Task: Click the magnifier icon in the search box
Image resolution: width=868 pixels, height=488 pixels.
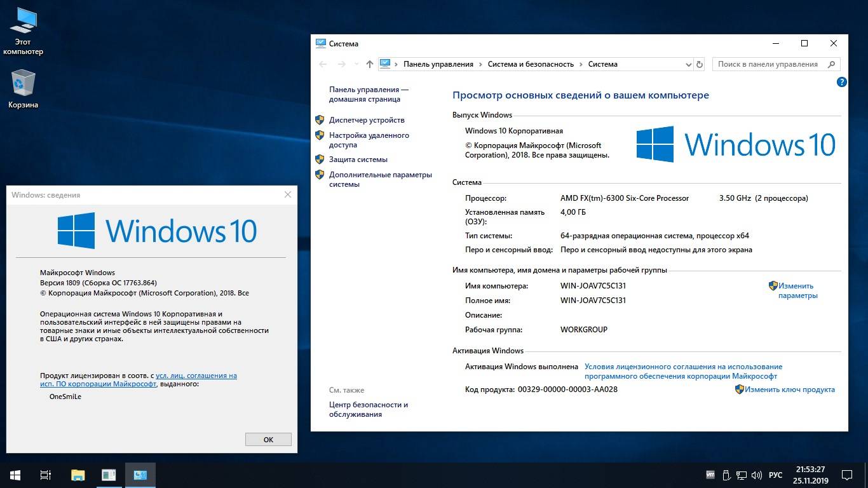Action: click(831, 64)
